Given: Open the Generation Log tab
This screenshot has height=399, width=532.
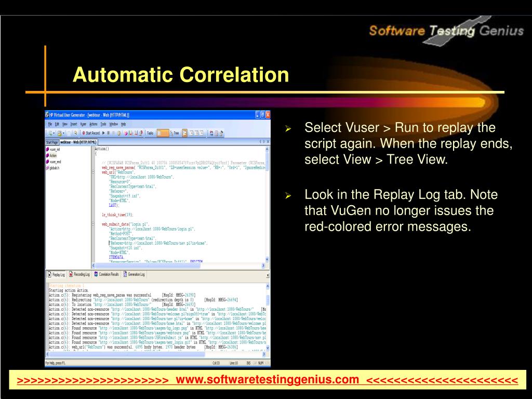Looking at the screenshot, I should point(134,274).
